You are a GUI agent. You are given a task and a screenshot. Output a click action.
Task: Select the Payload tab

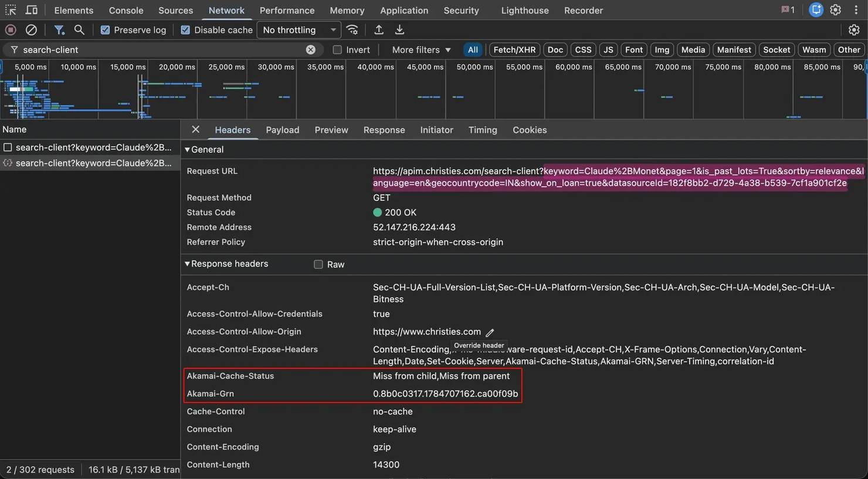283,130
